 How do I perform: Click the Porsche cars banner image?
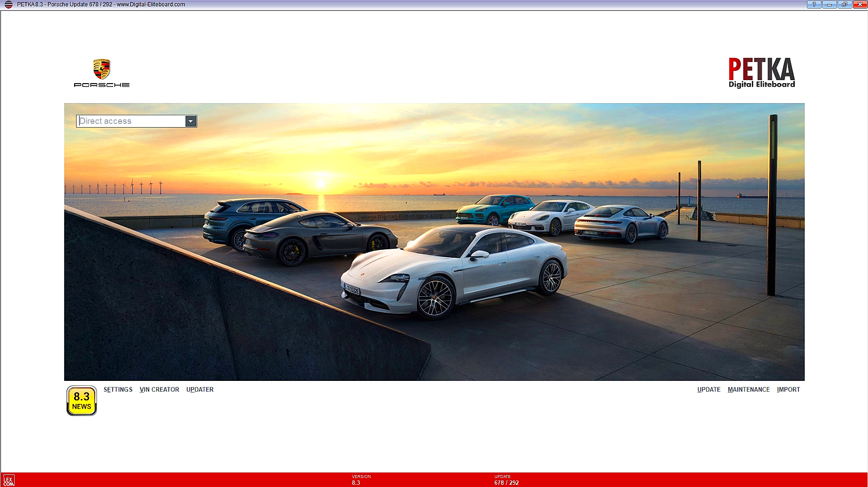click(x=434, y=242)
